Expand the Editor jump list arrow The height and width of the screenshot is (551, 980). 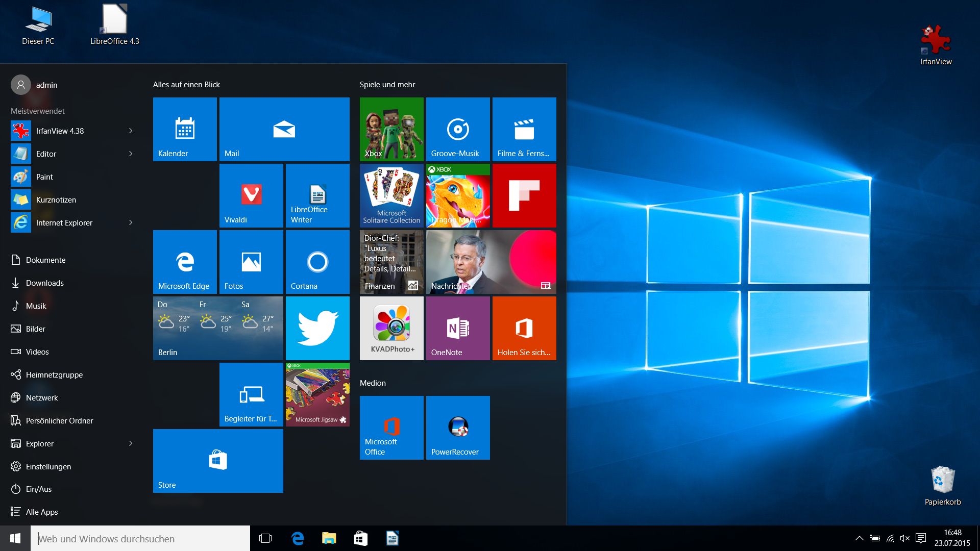pos(131,154)
